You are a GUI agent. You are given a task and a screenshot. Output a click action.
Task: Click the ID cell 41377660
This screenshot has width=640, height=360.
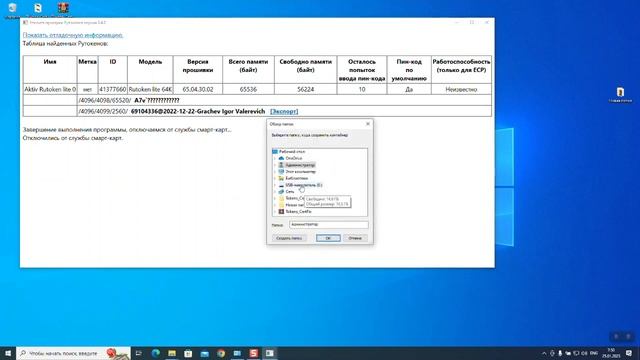113,89
